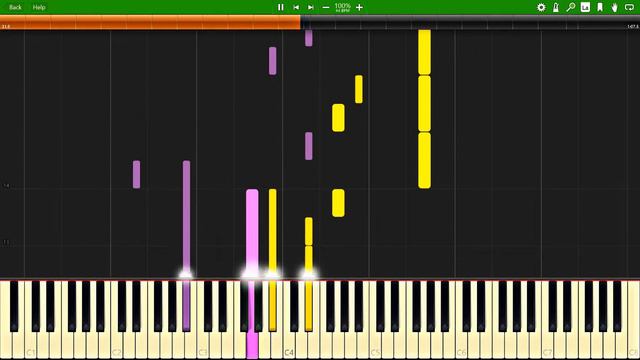
Task: Click the highlighted pink white key being played
Action: pyautogui.click(x=252, y=345)
